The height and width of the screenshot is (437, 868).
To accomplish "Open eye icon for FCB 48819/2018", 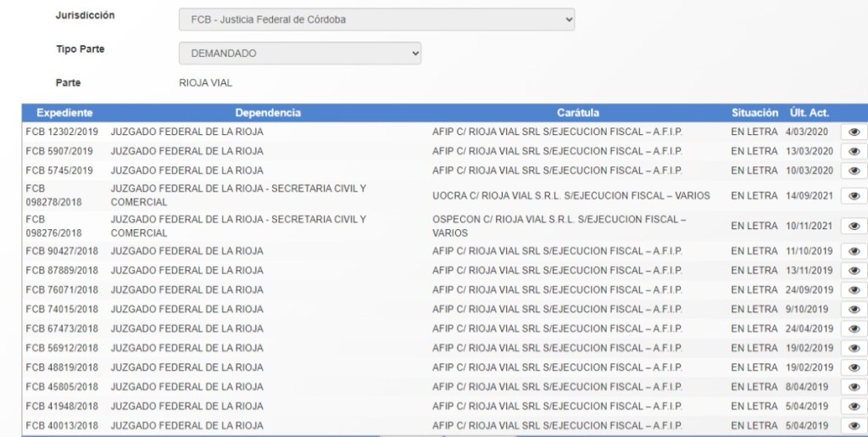I will coord(854,367).
